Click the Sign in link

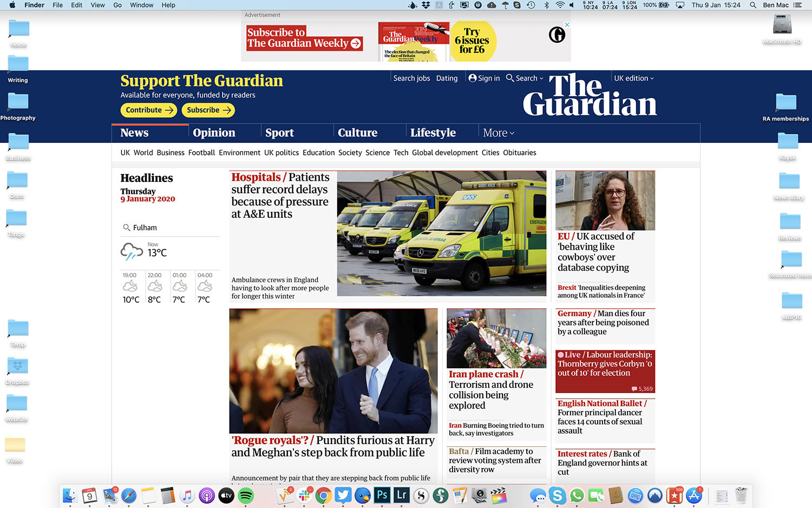click(x=484, y=79)
